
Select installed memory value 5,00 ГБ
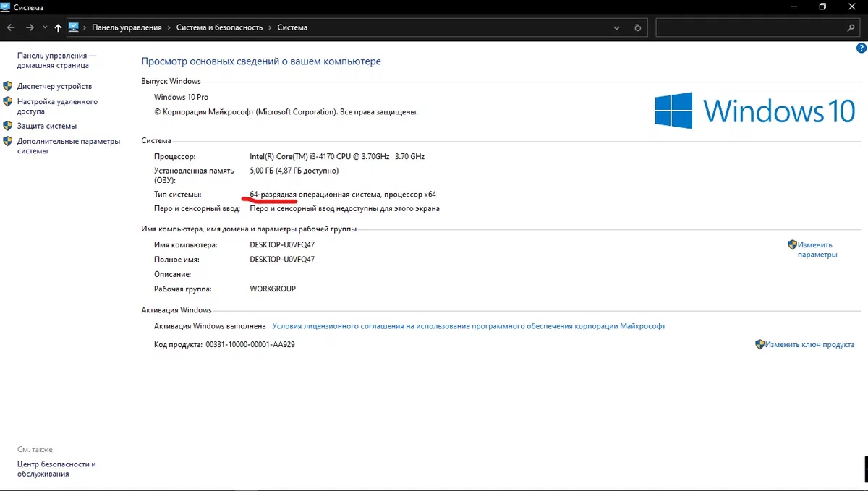tap(294, 171)
